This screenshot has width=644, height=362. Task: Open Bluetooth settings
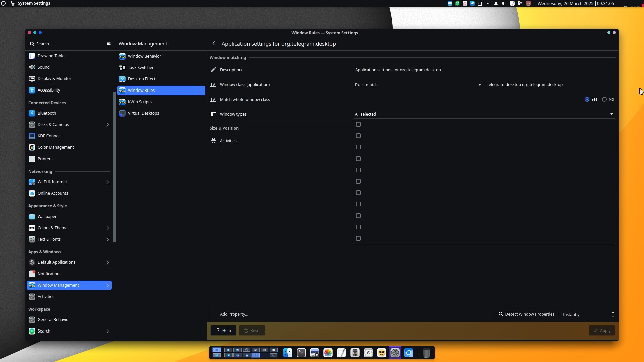click(x=69, y=113)
